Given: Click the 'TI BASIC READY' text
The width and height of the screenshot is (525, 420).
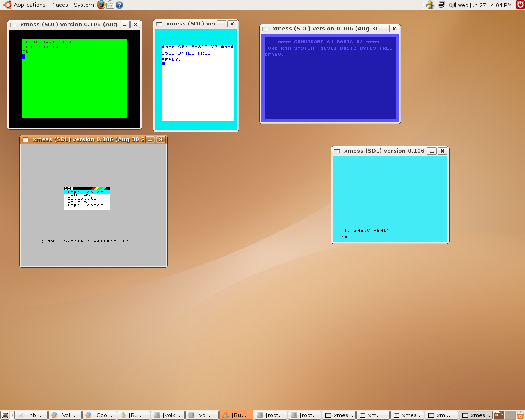Looking at the screenshot, I should [367, 231].
